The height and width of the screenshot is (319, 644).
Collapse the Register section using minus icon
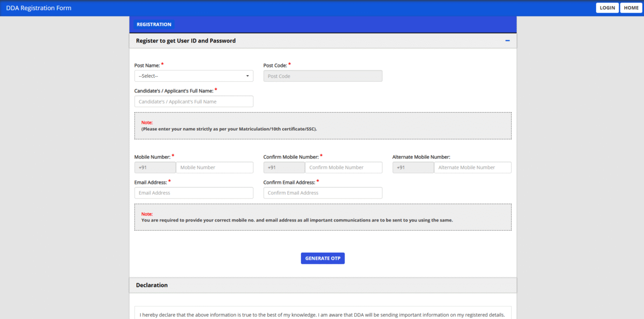[x=507, y=40]
